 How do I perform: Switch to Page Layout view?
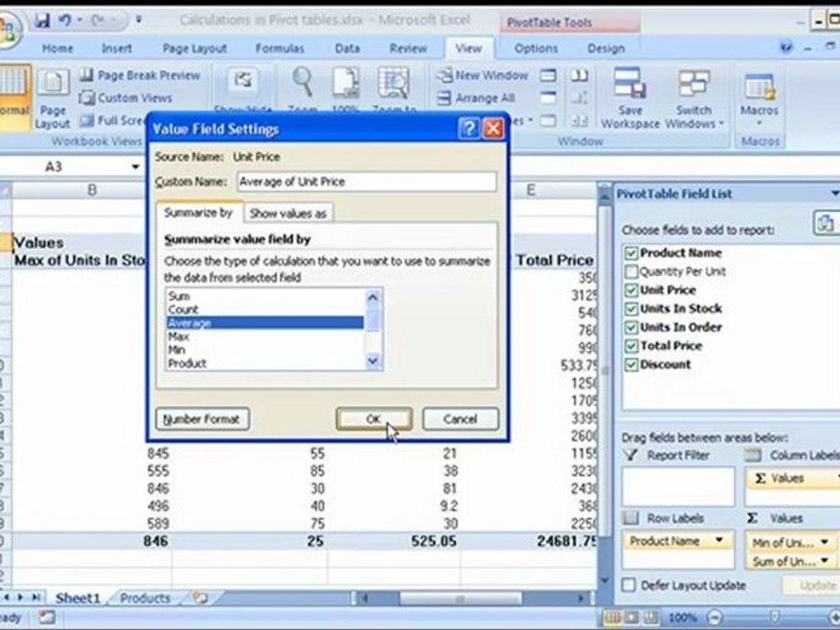point(52,99)
